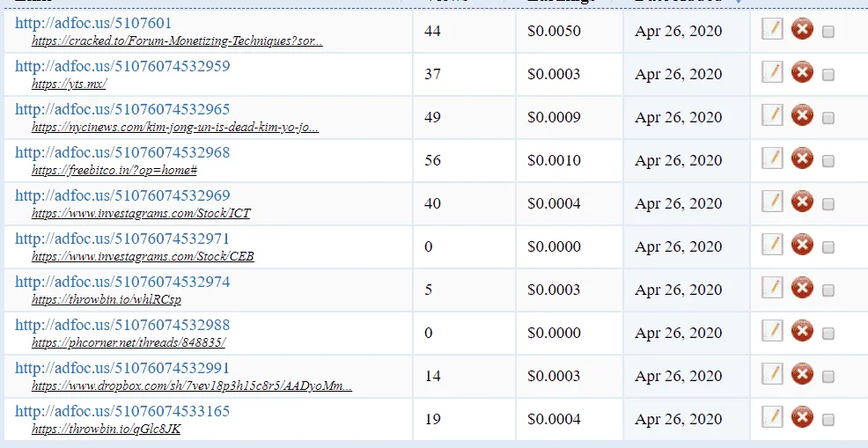Click the $0.0010 earnings value
This screenshot has height=448, width=868.
pos(554,160)
